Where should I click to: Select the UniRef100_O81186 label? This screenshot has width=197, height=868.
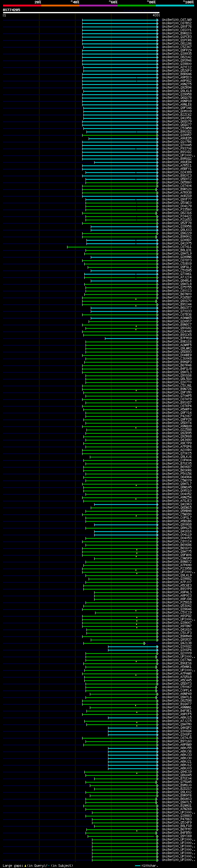click(x=177, y=43)
